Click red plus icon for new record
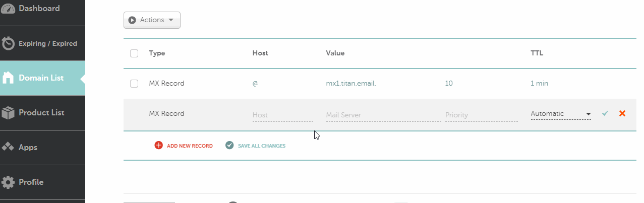Image resolution: width=644 pixels, height=203 pixels. click(x=158, y=146)
